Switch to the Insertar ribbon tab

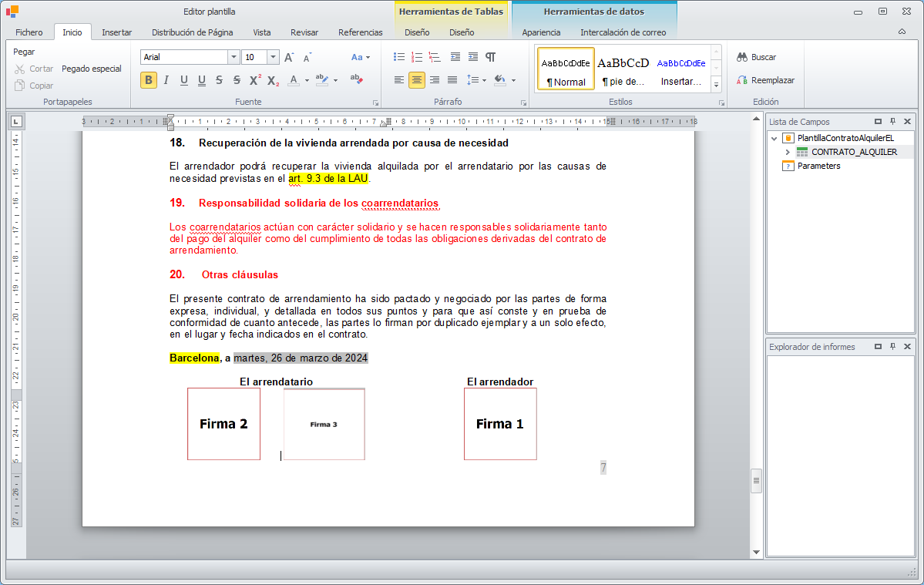tap(116, 32)
